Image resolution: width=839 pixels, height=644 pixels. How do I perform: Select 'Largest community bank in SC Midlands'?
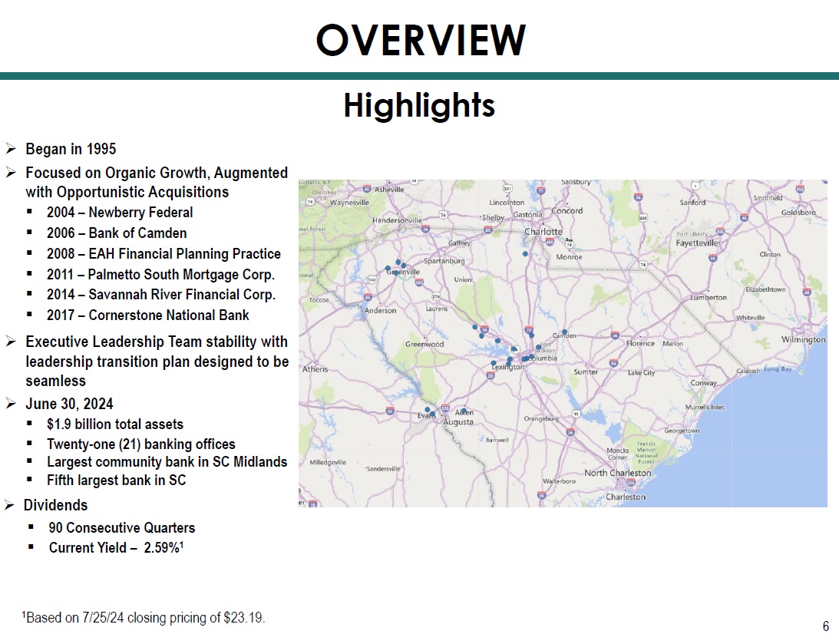point(167,461)
